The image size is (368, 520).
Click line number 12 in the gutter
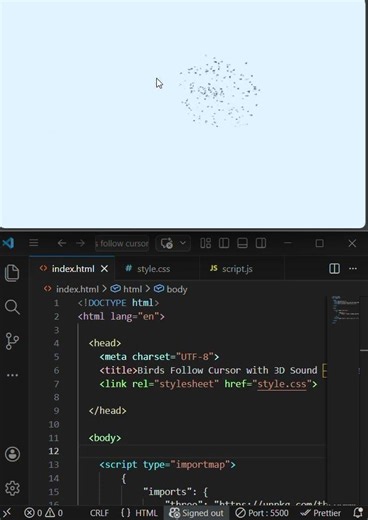(x=54, y=451)
